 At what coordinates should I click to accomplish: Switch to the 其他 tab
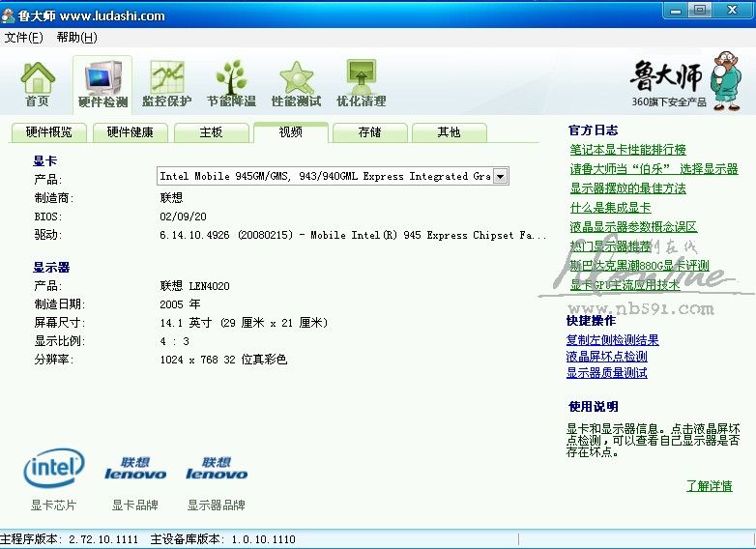(449, 132)
